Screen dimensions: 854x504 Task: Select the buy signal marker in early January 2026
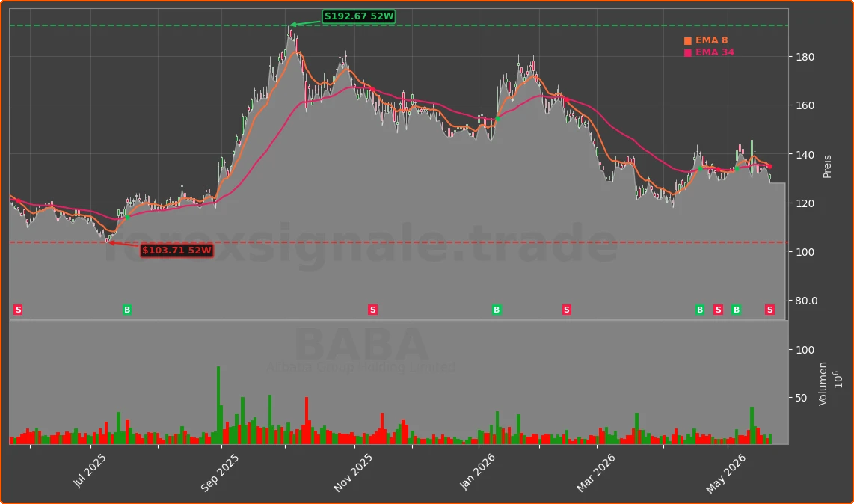click(496, 310)
